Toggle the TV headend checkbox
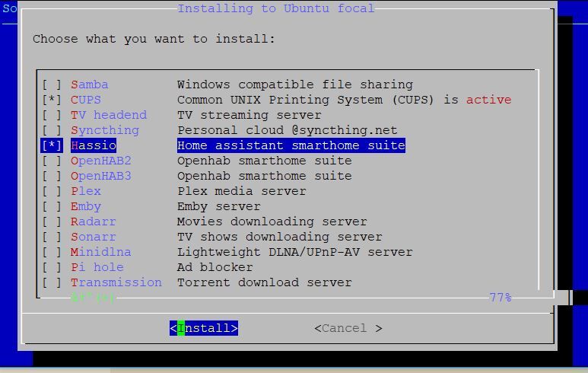Viewport: 588px width, 373px height. [x=52, y=115]
